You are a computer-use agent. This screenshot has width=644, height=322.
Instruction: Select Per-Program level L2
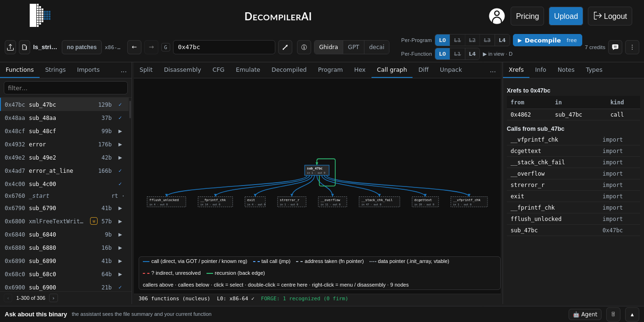pyautogui.click(x=472, y=40)
